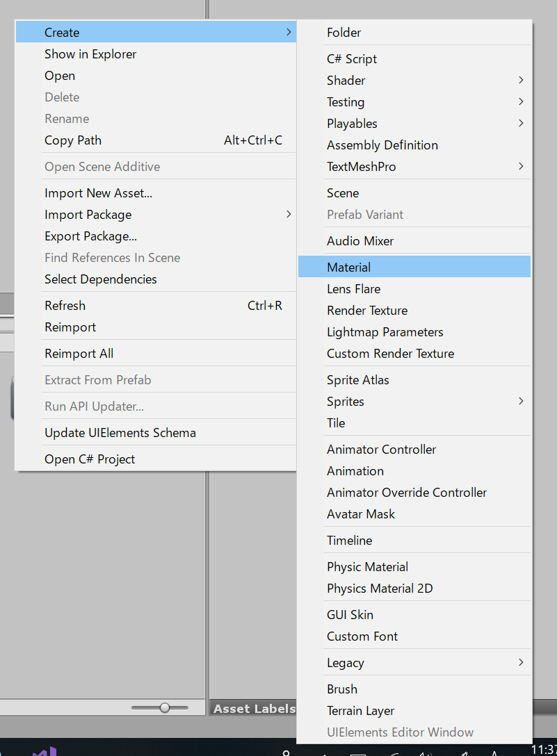Click the Refresh menu item
The height and width of the screenshot is (756, 557).
click(65, 306)
